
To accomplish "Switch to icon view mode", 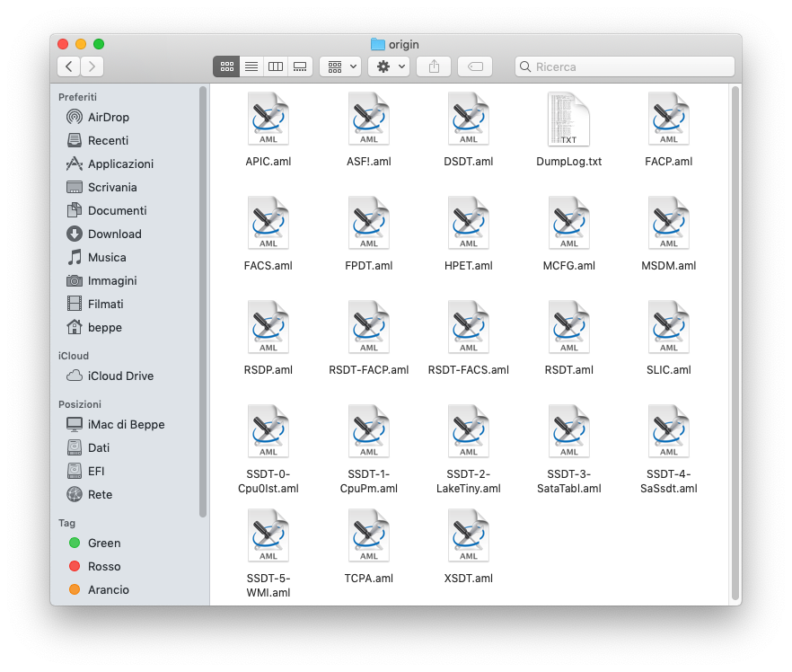I will tap(227, 66).
